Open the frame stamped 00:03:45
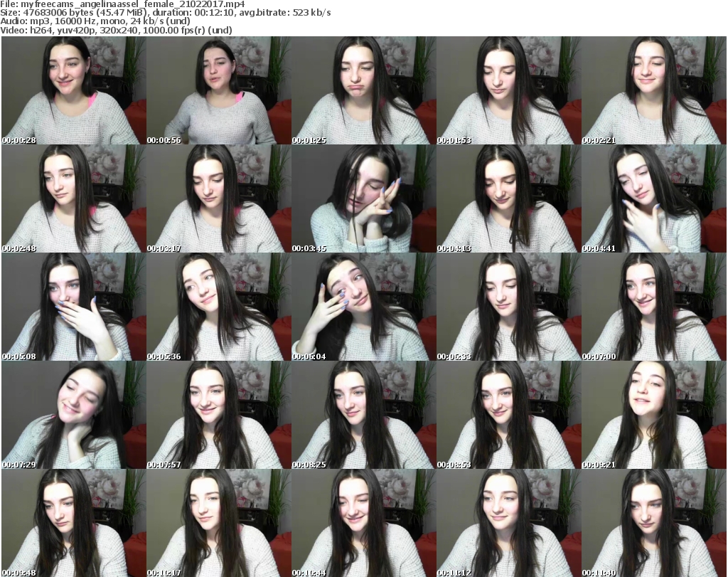The width and height of the screenshot is (728, 577). (x=363, y=198)
